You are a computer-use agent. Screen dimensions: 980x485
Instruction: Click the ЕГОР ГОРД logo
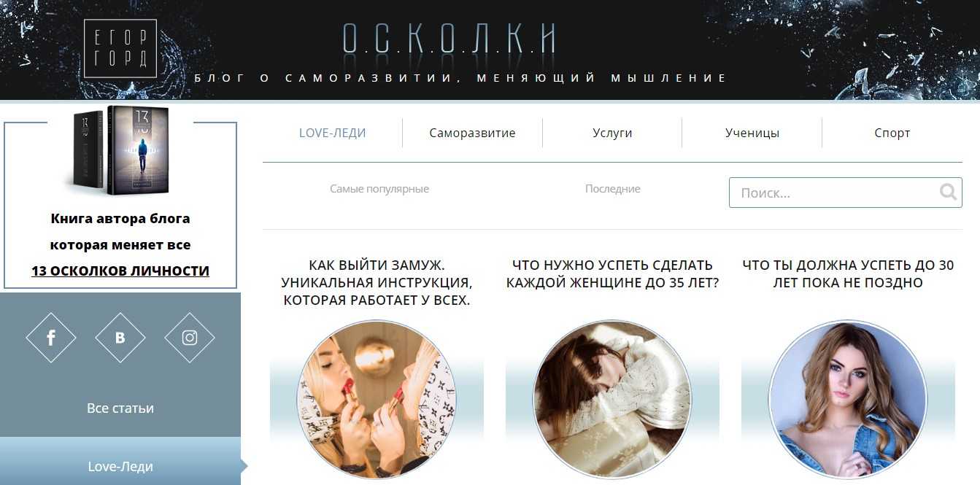tap(120, 48)
